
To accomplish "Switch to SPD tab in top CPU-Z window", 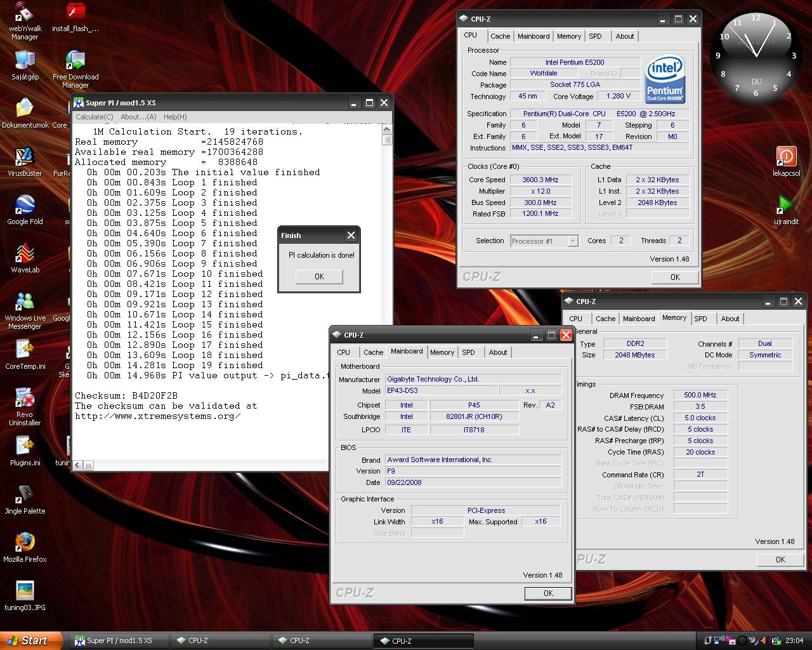I will coord(595,36).
